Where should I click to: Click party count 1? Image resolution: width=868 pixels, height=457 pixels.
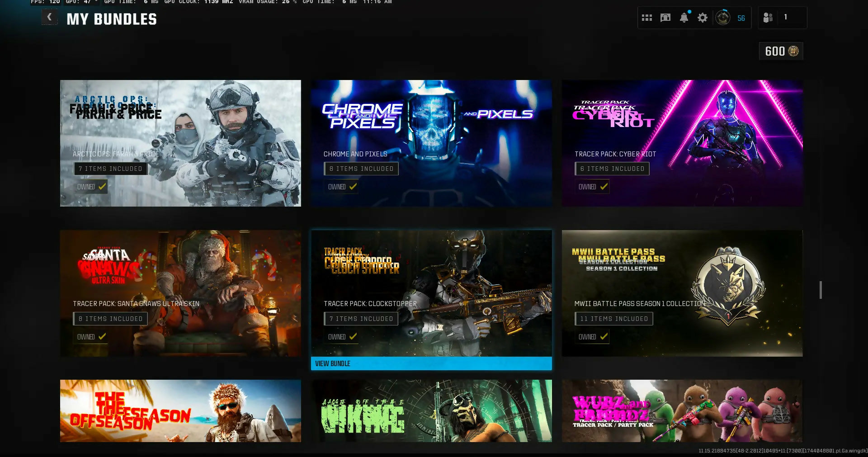pos(786,17)
